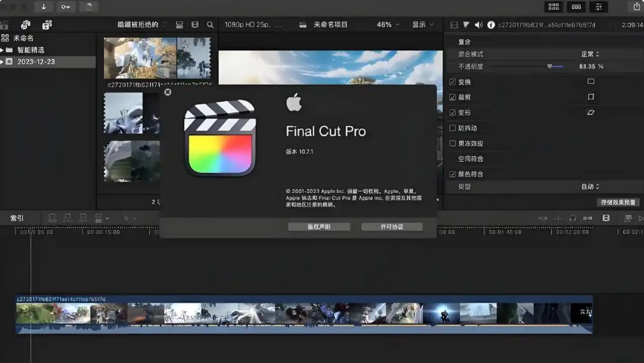Screen dimensions: 644x363
Task: Open the titles and generators sidebar
Action: (45, 25)
